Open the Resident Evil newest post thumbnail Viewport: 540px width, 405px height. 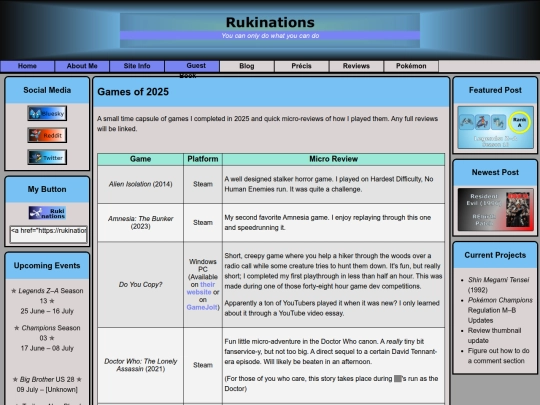click(x=495, y=209)
